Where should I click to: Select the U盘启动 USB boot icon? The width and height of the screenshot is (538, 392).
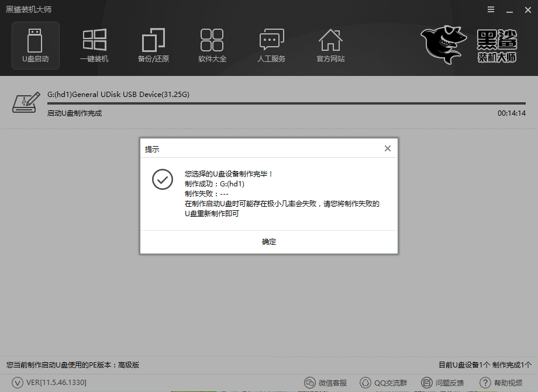[35, 44]
